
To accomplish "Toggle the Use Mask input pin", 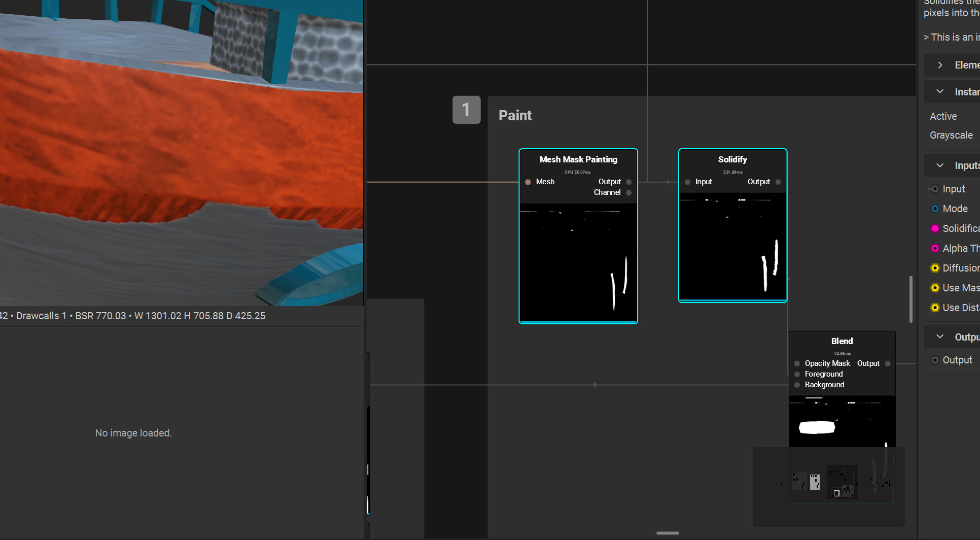I will [935, 288].
